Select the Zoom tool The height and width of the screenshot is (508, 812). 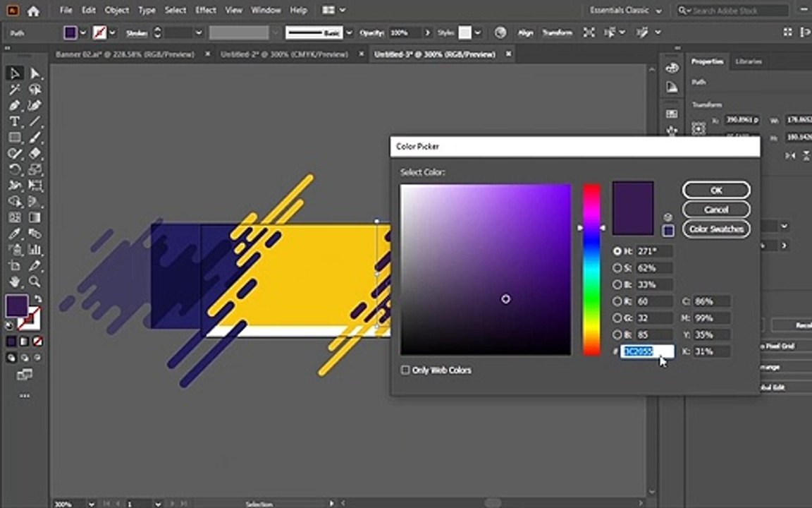[35, 282]
